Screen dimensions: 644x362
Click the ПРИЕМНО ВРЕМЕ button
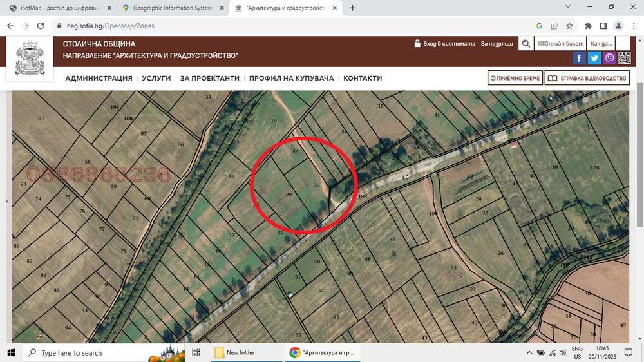[x=515, y=78]
